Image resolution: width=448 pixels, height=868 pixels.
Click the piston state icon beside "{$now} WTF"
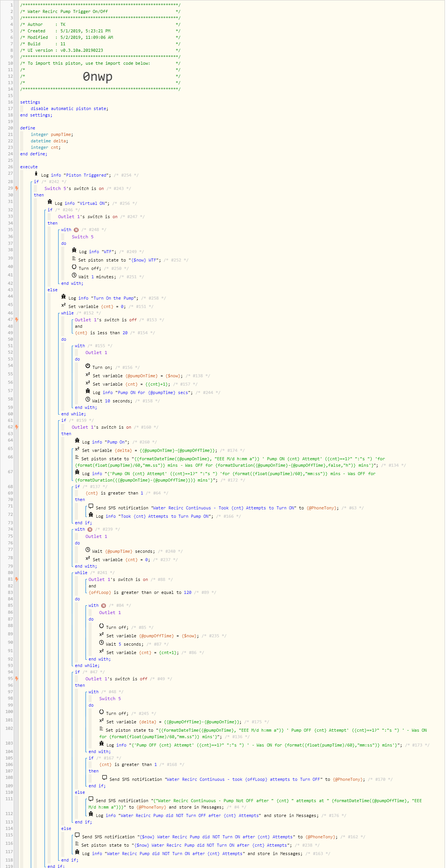(x=74, y=258)
